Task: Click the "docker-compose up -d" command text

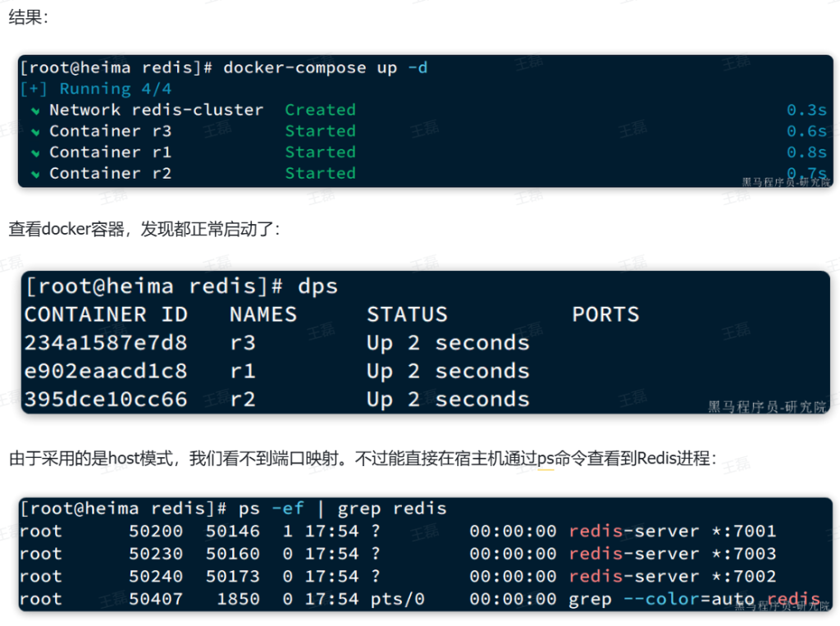Action: 325,67
